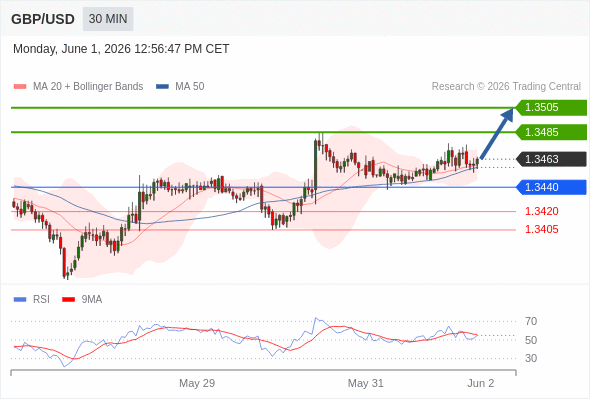
Task: Click the blue upward trend arrow
Action: pos(497,134)
